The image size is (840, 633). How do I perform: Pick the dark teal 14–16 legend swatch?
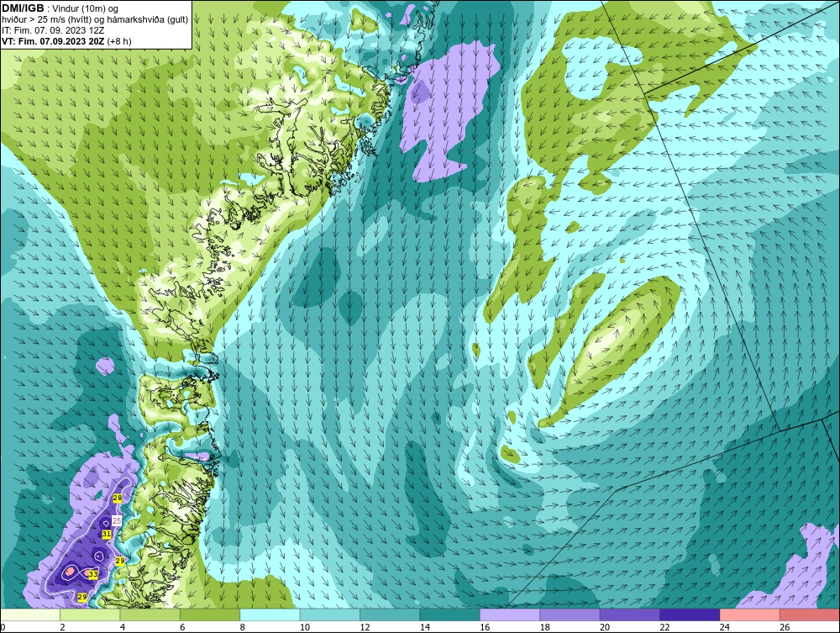tap(450, 615)
